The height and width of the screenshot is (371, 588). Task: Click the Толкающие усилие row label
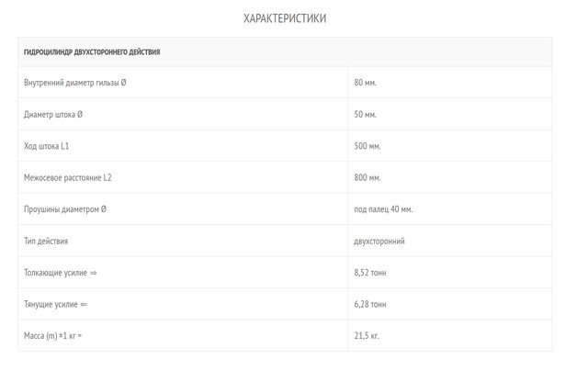click(x=61, y=273)
